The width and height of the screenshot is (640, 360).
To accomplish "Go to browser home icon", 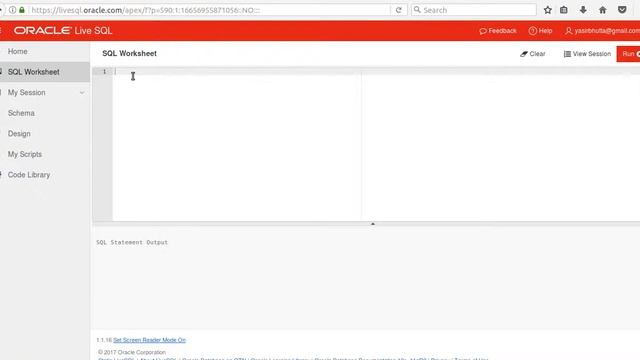I will 603,10.
